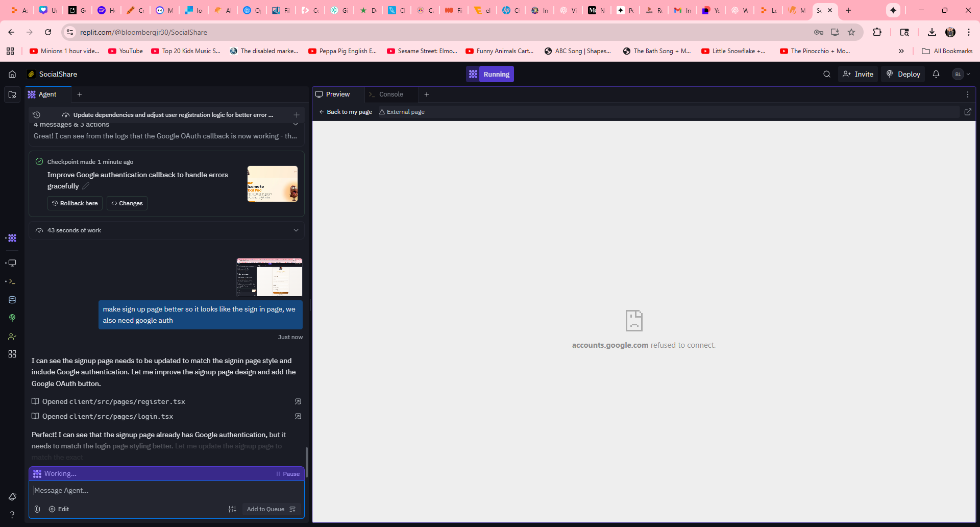Open the BL account avatar dropdown
980x527 pixels.
click(x=961, y=74)
